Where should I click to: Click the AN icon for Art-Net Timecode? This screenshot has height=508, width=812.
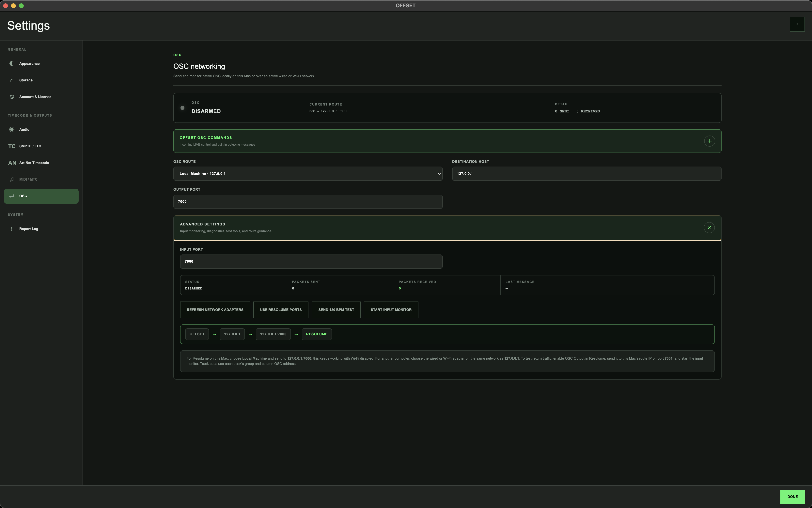(x=12, y=163)
